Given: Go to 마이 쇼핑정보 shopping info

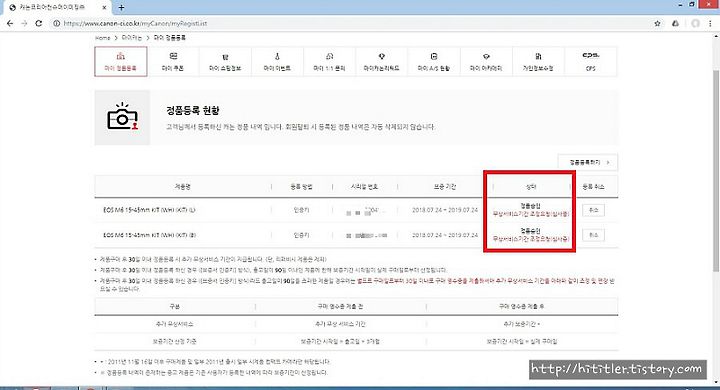Looking at the screenshot, I should 225,62.
